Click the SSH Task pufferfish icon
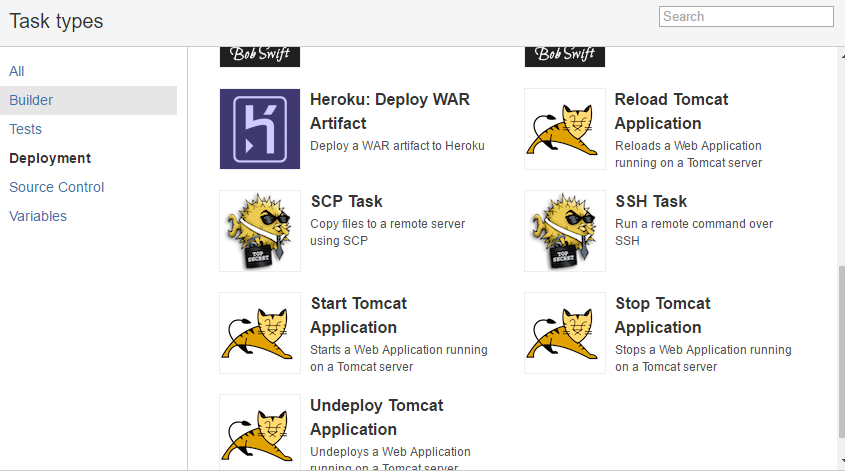 point(565,231)
